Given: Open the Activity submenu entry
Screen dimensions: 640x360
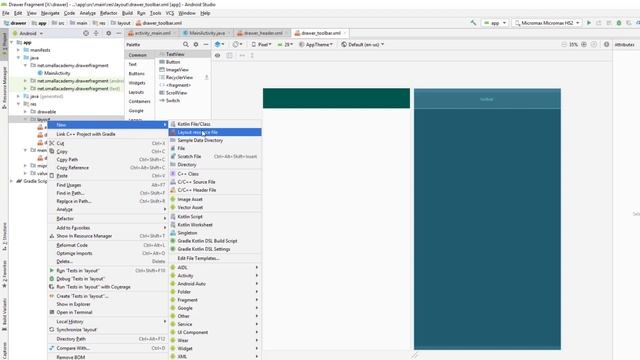Looking at the screenshot, I should coord(215,276).
